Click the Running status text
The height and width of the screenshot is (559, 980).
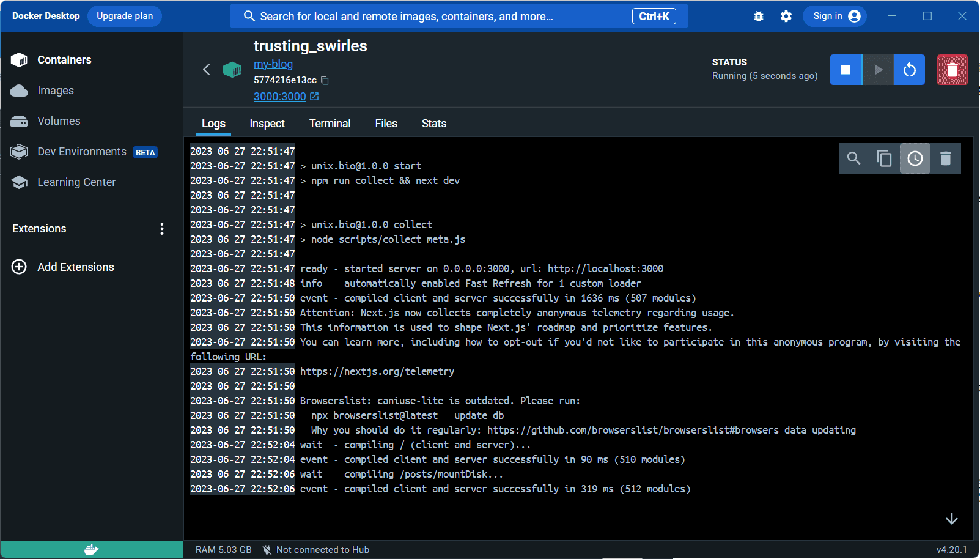pyautogui.click(x=765, y=76)
